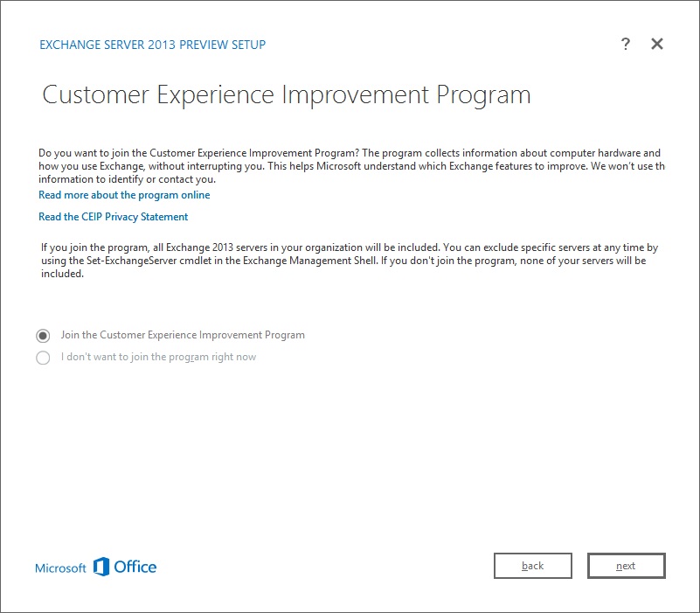Click the Customer Experience Improvement Program title
Image resolution: width=700 pixels, height=613 pixels.
pyautogui.click(x=286, y=94)
